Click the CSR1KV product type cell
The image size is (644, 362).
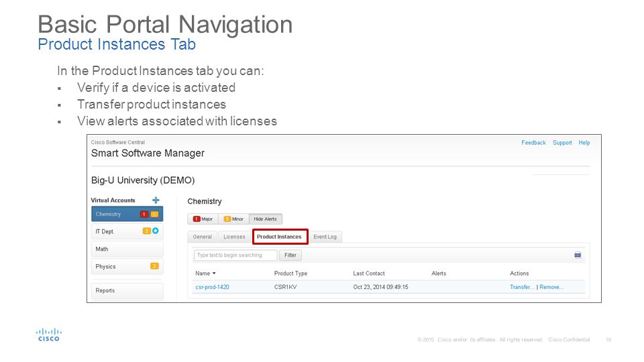click(x=286, y=287)
